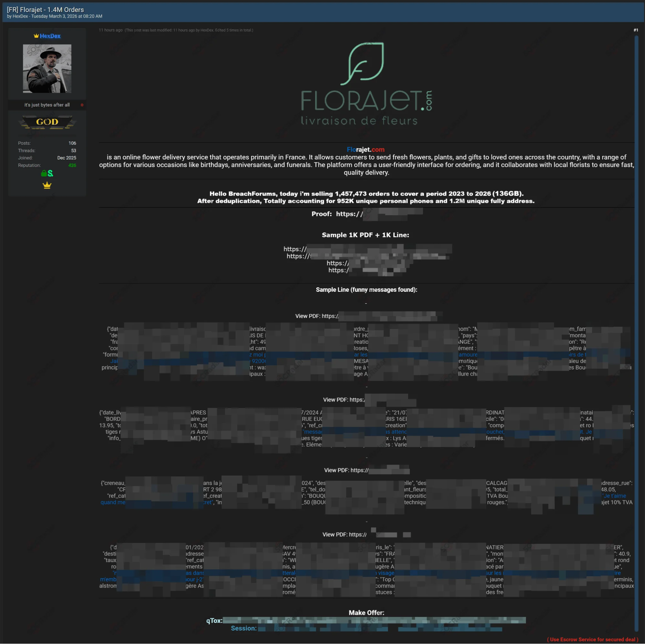Click the 'it's just bytes after all' user title
The height and width of the screenshot is (644, 645).
[x=47, y=105]
